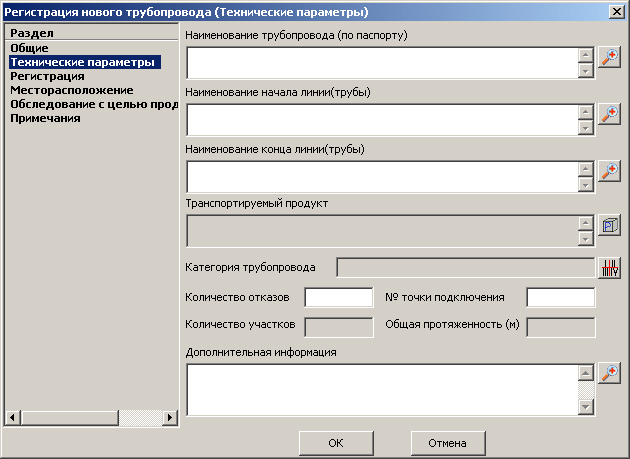Open the Примечания section

pyautogui.click(x=45, y=118)
